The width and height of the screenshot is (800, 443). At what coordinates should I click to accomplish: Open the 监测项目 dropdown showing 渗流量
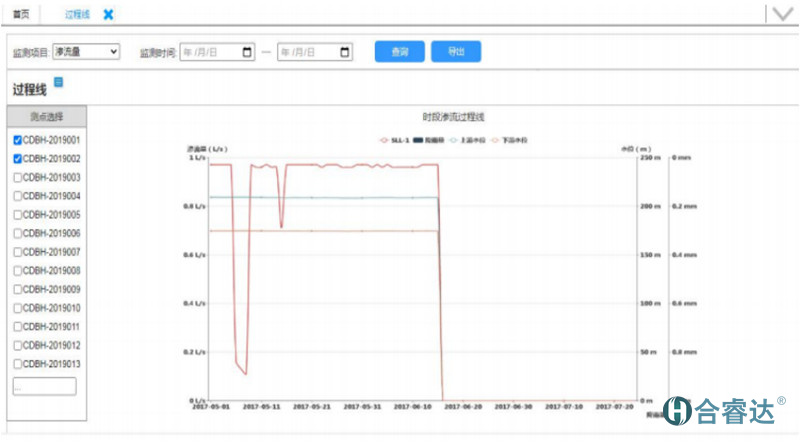86,52
